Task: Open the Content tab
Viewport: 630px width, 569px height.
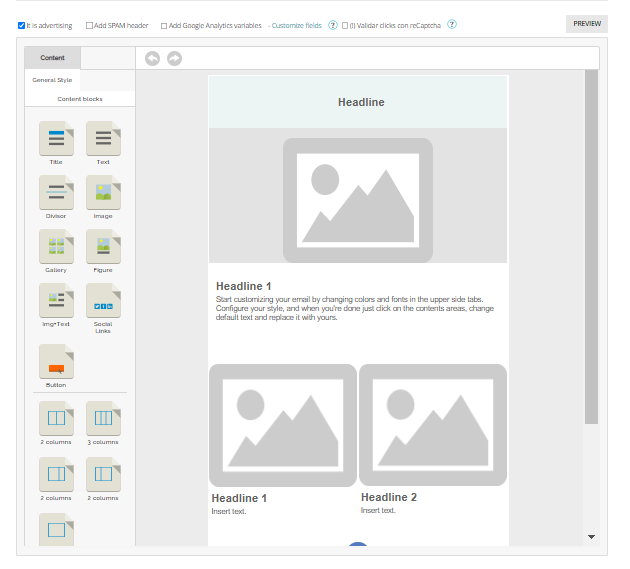Action: [x=52, y=58]
